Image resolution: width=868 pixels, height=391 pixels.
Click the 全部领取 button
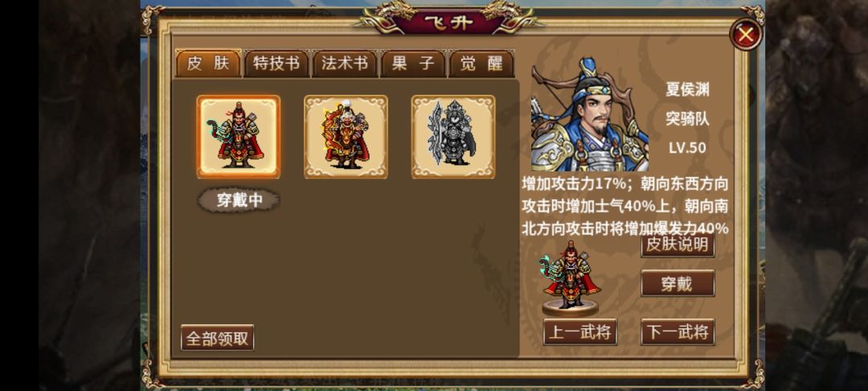[218, 338]
